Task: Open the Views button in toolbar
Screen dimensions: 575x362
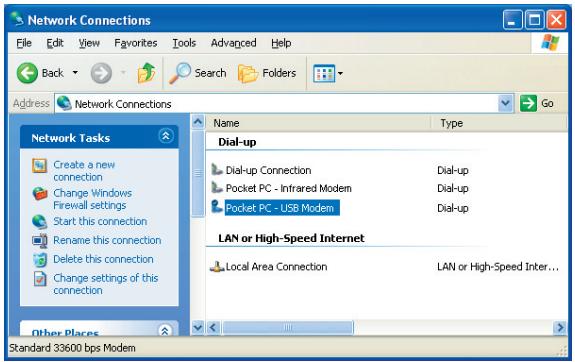Action: [x=324, y=73]
